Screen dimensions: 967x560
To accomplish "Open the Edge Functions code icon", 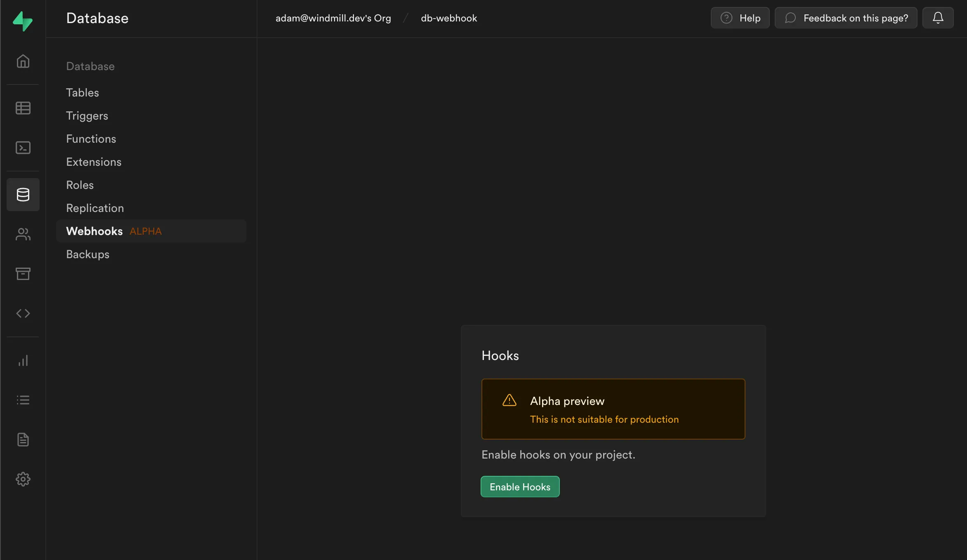I will 23,313.
